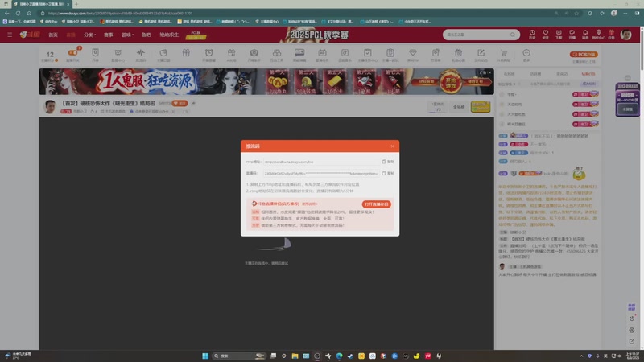This screenshot has height=362, width=644.
Task: Reload the page with the refresh button
Action: point(18,13)
